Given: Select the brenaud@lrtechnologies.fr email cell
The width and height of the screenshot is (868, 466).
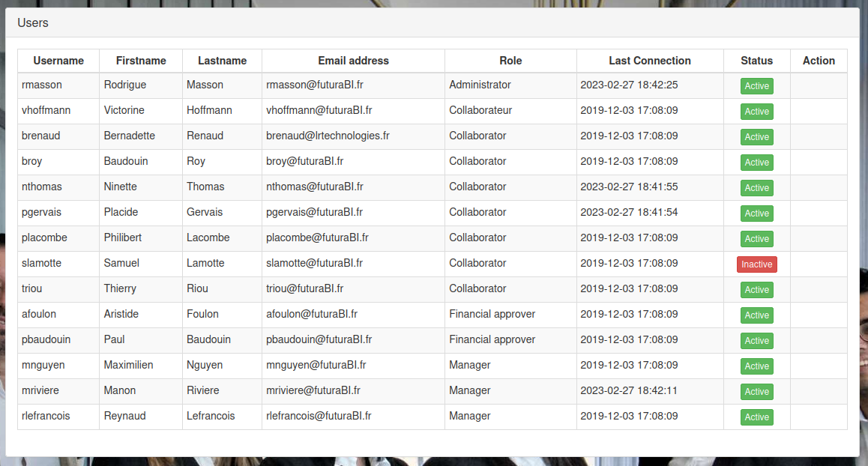Looking at the screenshot, I should click(x=328, y=136).
